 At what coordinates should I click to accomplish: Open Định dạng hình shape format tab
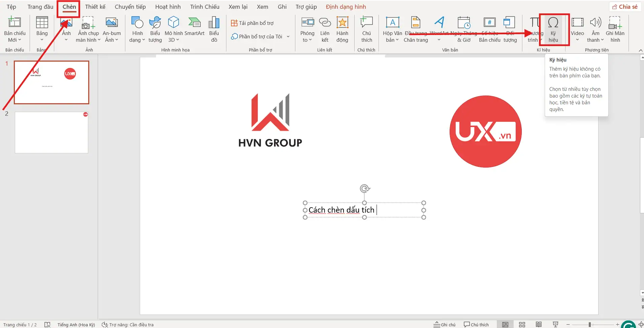(x=346, y=7)
